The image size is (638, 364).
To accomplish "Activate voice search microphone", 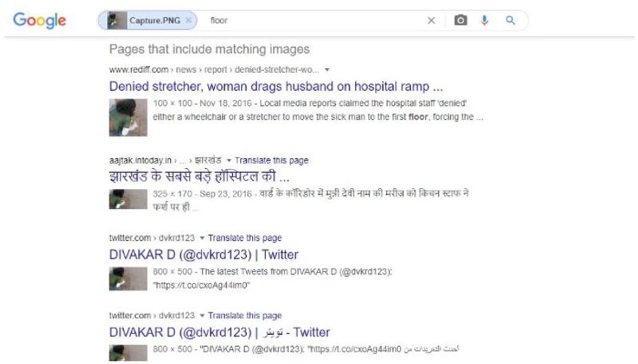I will (484, 20).
